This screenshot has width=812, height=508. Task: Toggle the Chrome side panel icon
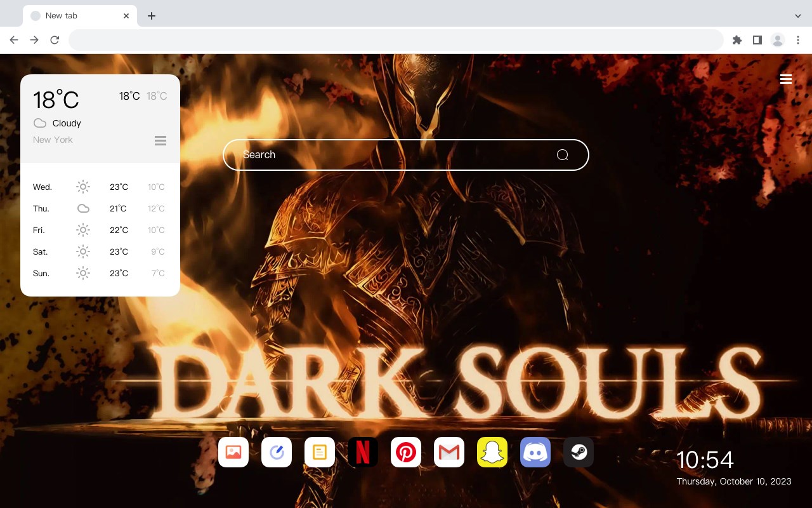coord(757,40)
